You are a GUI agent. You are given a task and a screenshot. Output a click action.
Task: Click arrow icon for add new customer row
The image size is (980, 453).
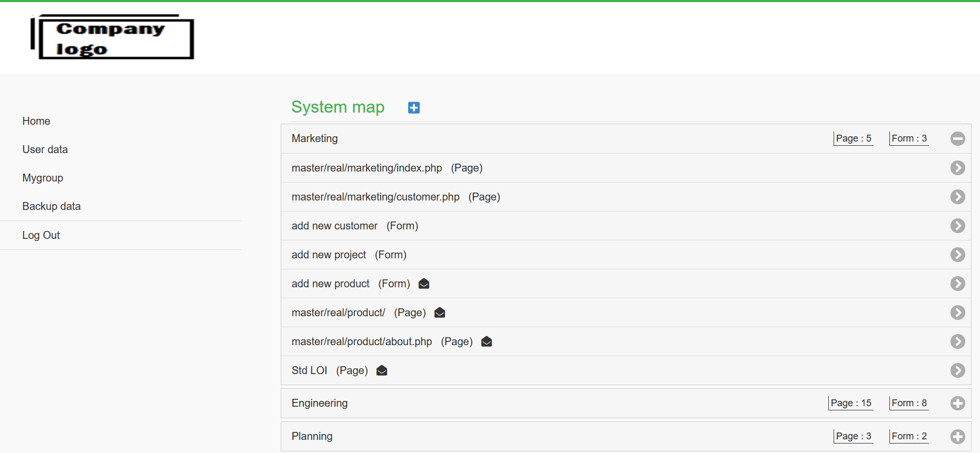tap(957, 226)
